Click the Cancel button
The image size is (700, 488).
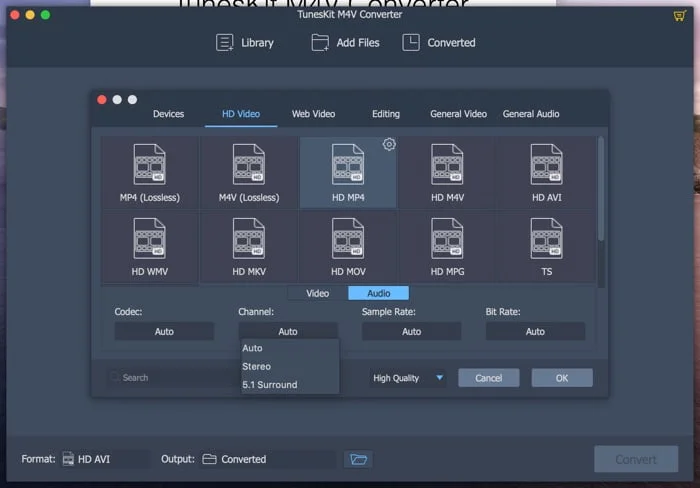[x=488, y=378]
